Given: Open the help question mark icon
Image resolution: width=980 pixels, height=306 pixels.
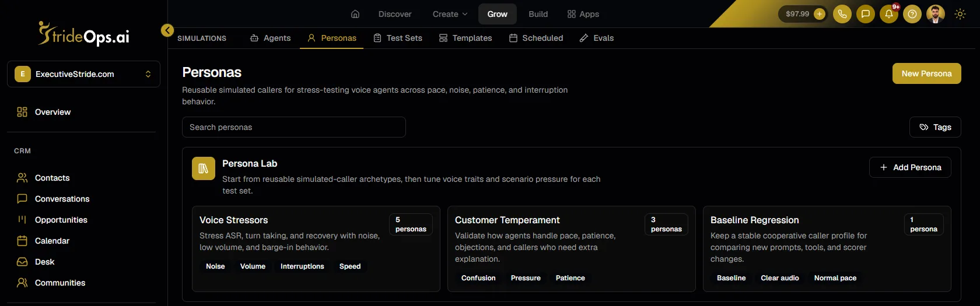Looking at the screenshot, I should tap(912, 14).
